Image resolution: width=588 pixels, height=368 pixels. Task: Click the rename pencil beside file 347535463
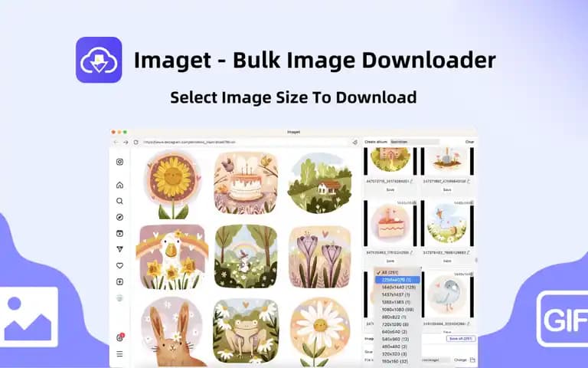[x=411, y=253]
